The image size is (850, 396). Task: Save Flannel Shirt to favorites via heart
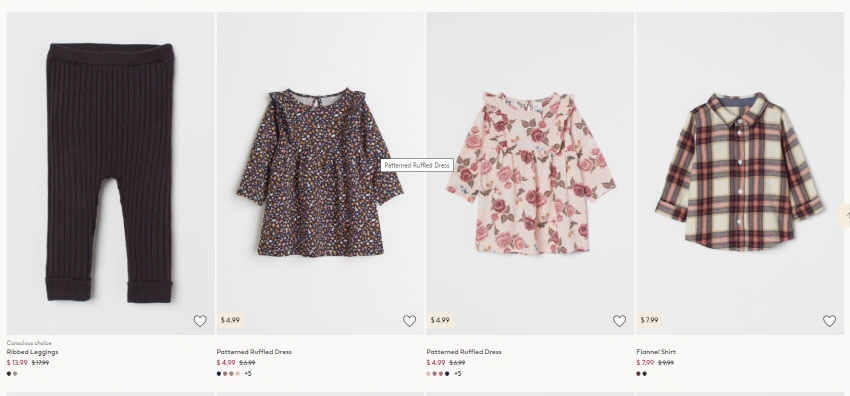point(829,321)
